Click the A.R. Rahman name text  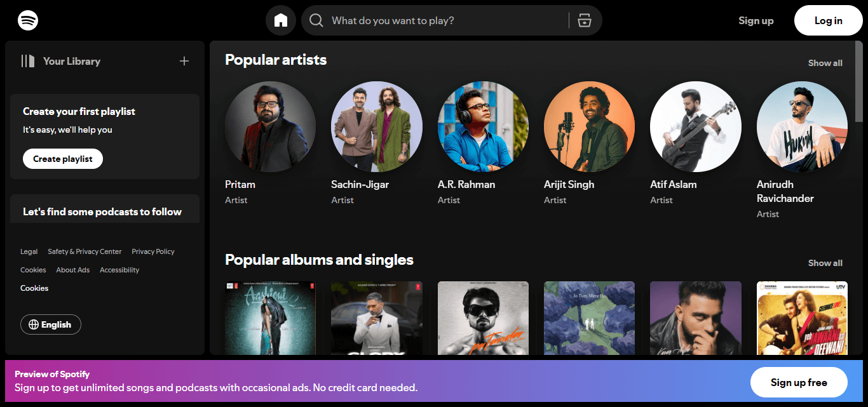[466, 184]
